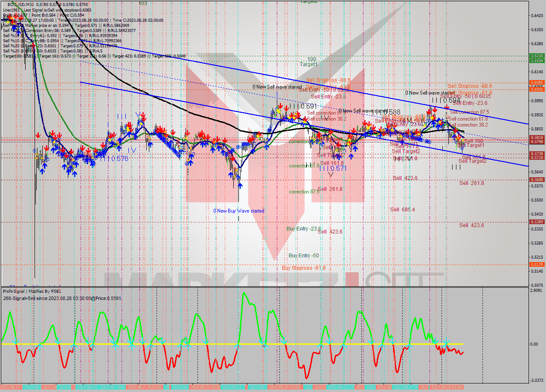Click the 'Sell correction 87.5' label

click(x=469, y=112)
